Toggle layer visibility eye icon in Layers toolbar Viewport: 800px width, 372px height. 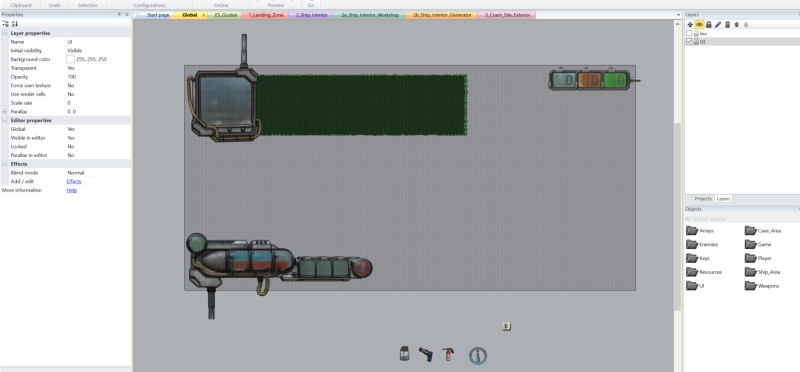coord(699,24)
